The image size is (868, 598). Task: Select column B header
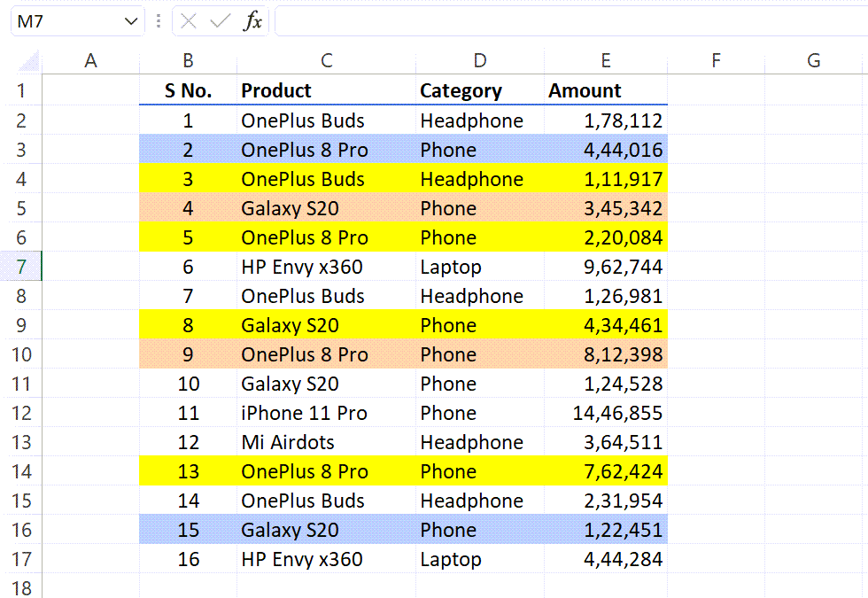click(x=188, y=59)
